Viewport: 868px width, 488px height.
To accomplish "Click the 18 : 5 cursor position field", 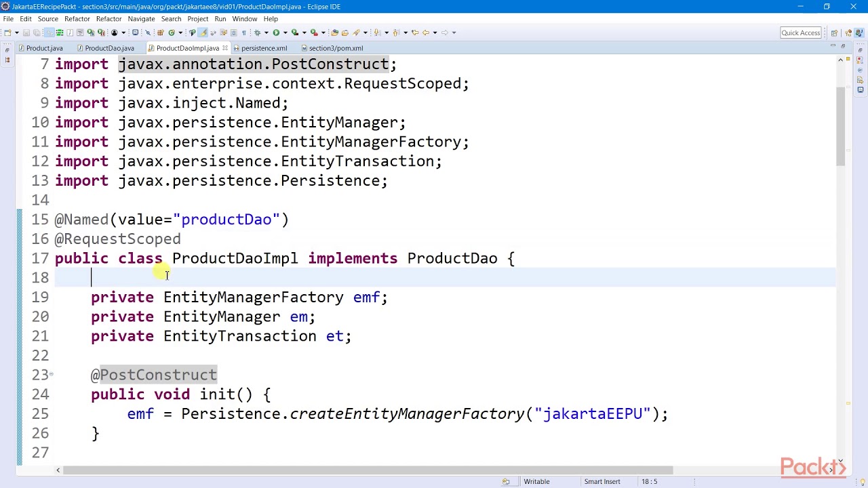I will point(649,481).
